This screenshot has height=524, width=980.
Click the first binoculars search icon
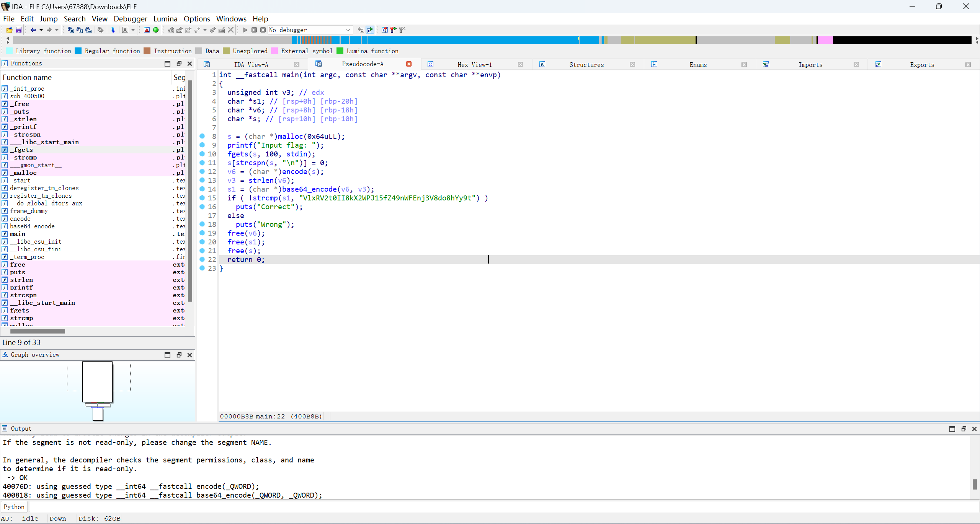coord(71,30)
